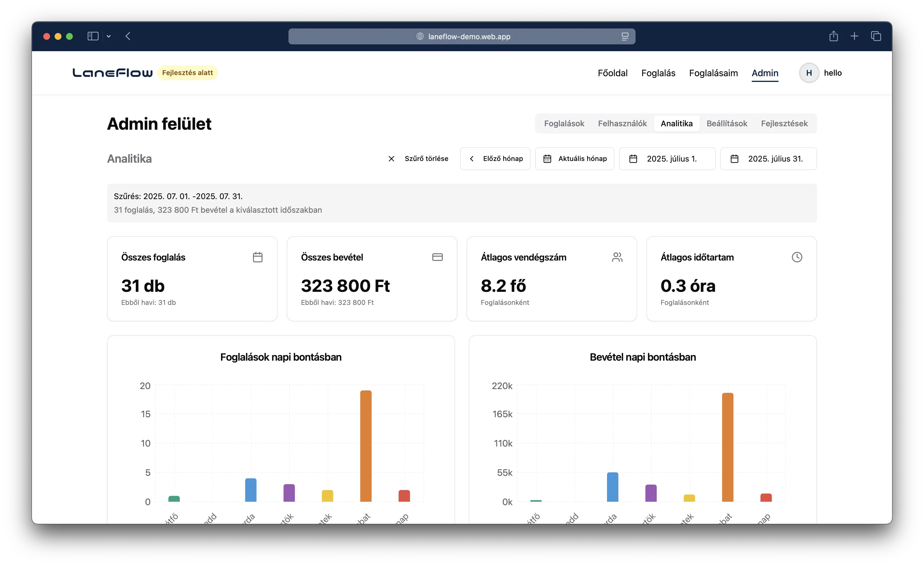
Task: Open the start date picker showing 2025. július 1.
Action: point(667,158)
